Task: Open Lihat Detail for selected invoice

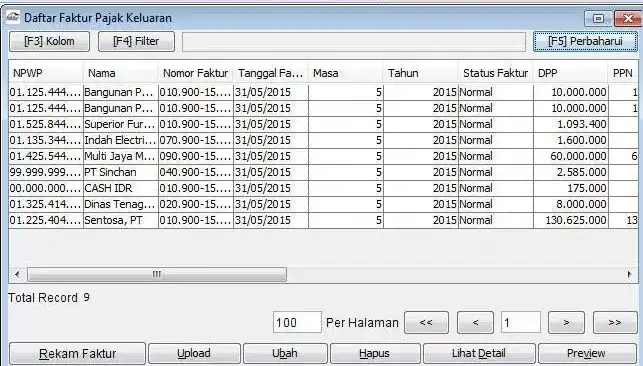Action: (x=479, y=354)
